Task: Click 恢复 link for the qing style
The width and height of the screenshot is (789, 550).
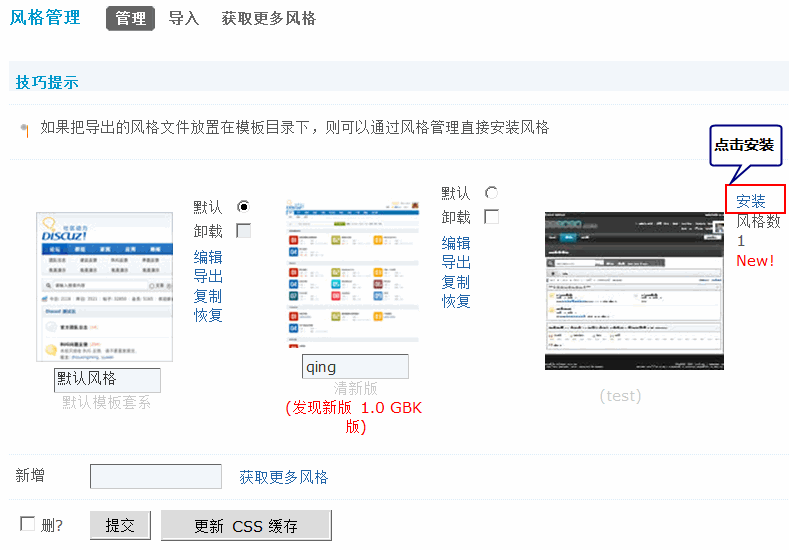Action: [456, 301]
